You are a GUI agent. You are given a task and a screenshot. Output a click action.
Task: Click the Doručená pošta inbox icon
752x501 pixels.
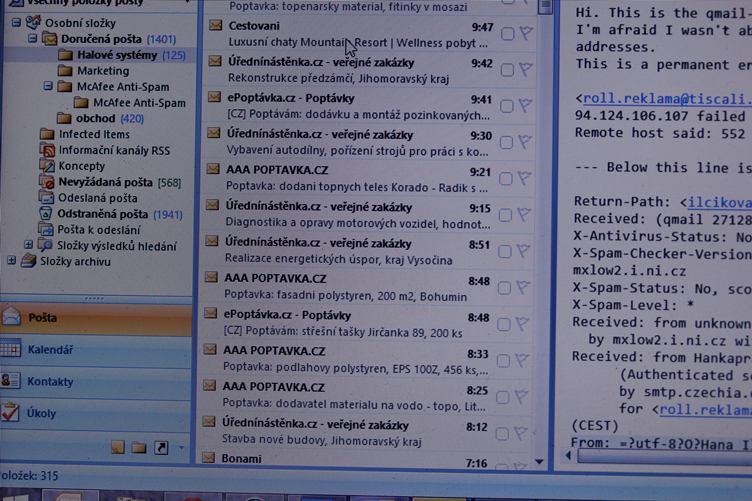pyautogui.click(x=49, y=39)
